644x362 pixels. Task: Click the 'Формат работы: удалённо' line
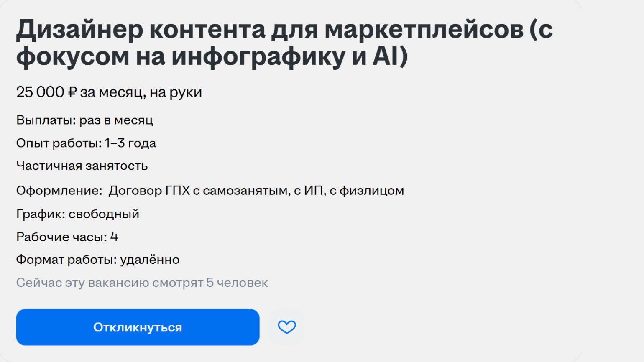[97, 260]
